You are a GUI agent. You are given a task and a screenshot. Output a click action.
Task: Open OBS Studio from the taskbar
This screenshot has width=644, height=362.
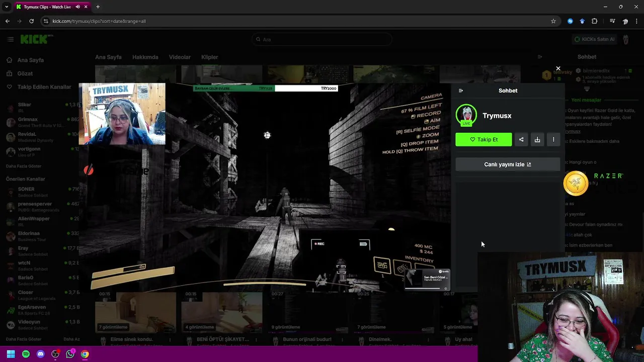pos(55,354)
